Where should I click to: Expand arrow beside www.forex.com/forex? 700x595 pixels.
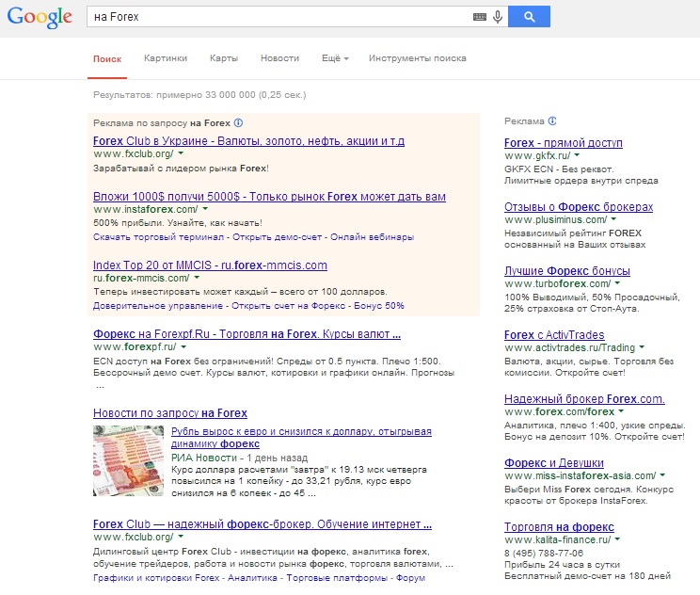click(x=621, y=411)
